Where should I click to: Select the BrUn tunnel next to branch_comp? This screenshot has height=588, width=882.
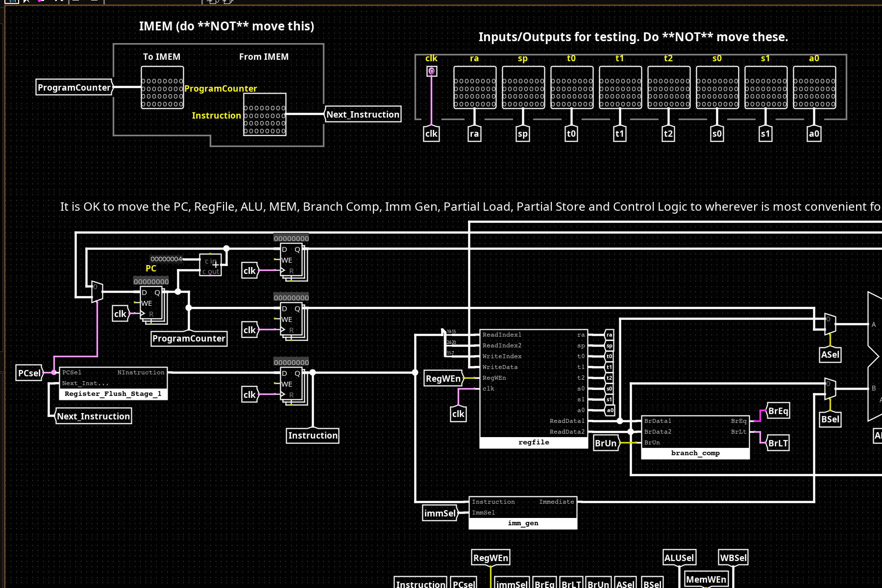click(x=606, y=443)
